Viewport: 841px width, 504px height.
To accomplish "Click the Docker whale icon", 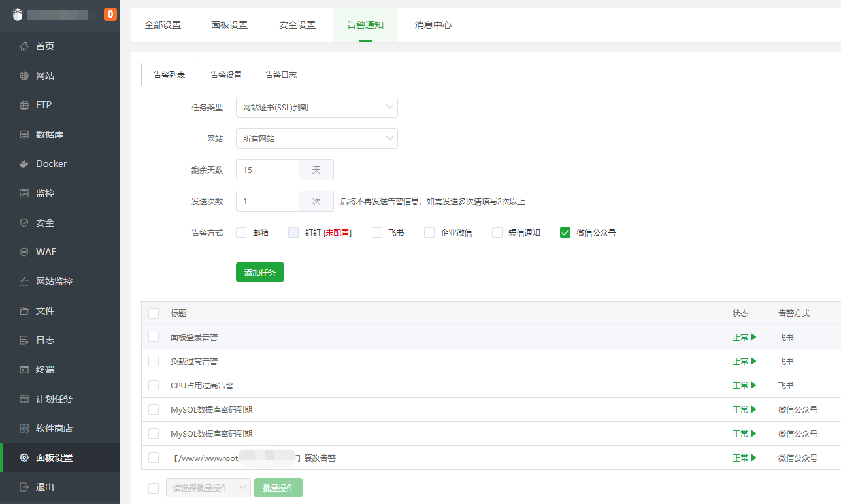I will pyautogui.click(x=24, y=164).
